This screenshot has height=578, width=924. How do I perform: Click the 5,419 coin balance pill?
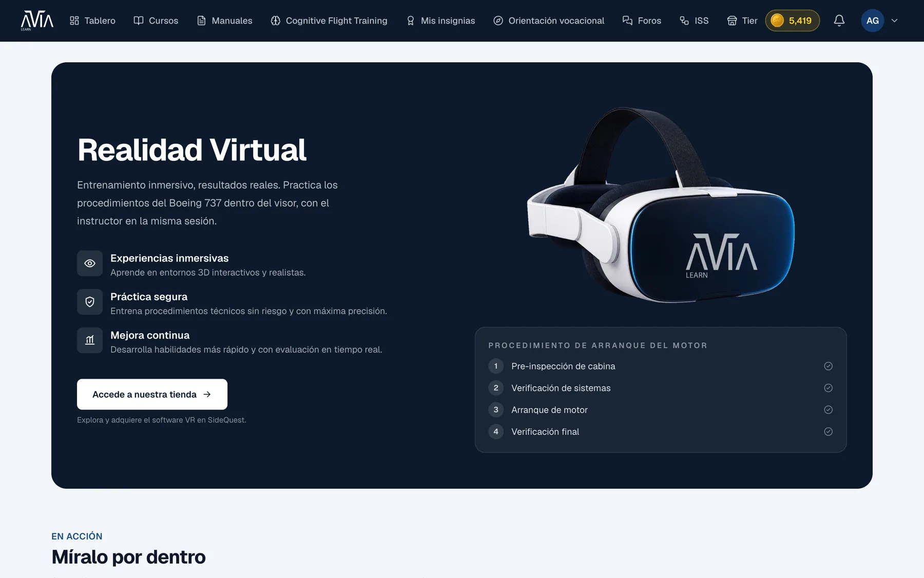(x=792, y=21)
